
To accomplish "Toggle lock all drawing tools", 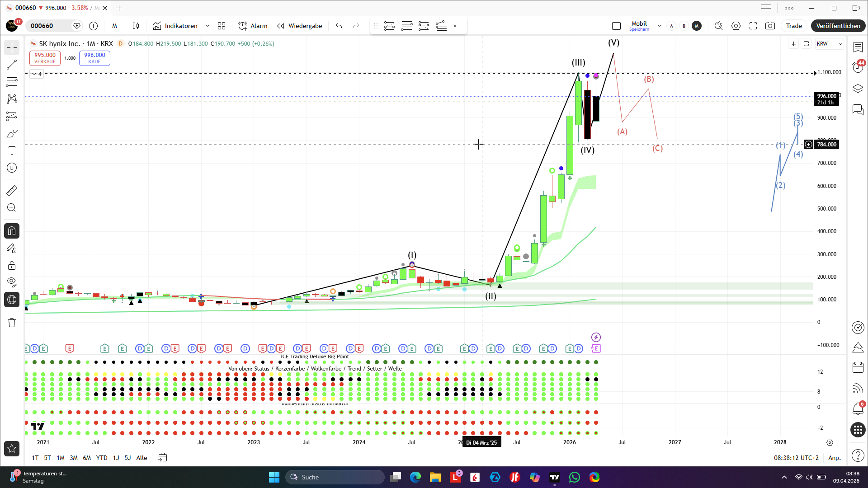I will tap(12, 265).
